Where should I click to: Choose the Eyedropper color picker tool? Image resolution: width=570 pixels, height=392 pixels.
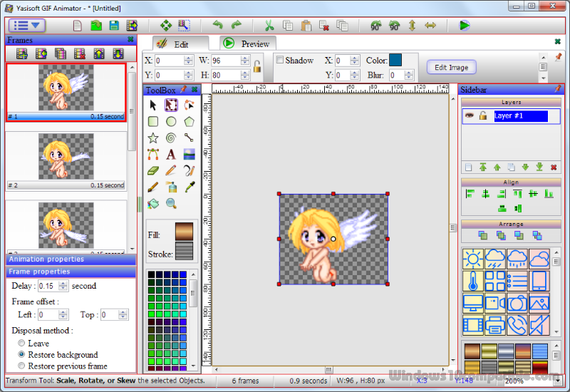pyautogui.click(x=190, y=187)
